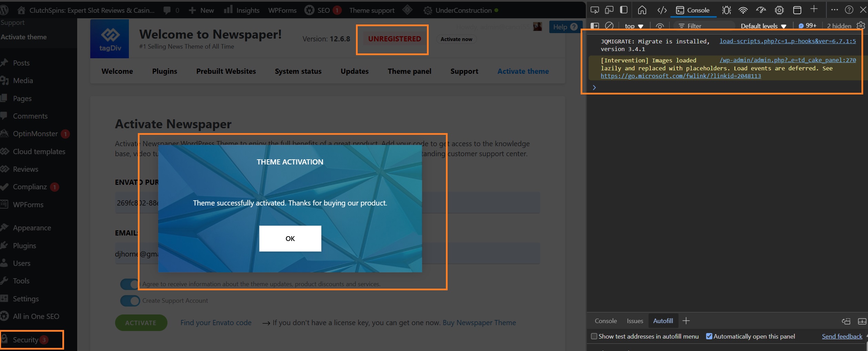Click the UnderConstruction gear icon

(x=428, y=11)
